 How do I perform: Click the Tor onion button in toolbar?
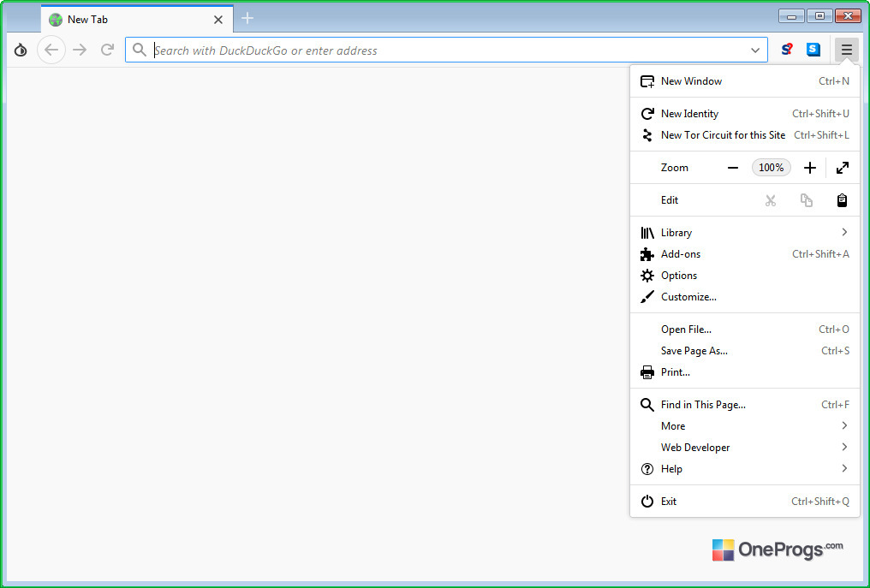pos(21,50)
